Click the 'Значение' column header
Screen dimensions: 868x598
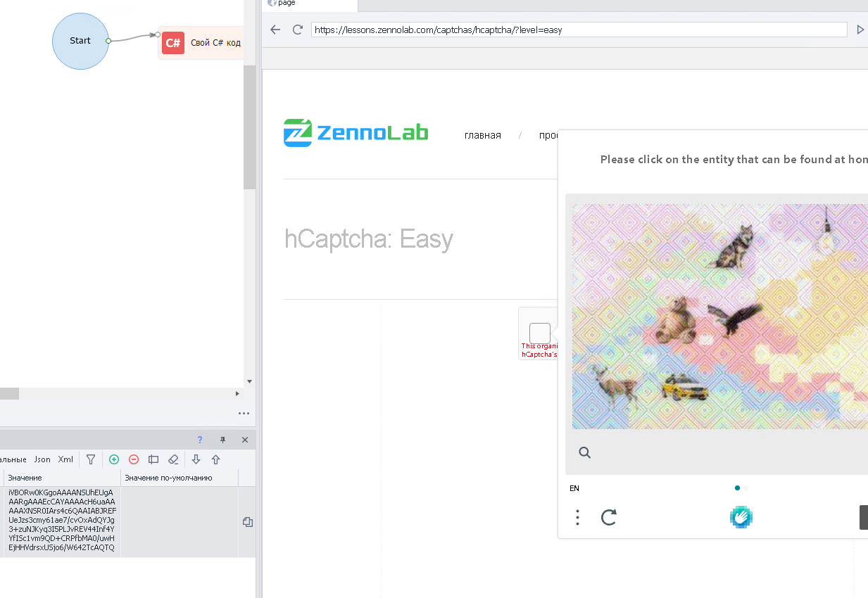62,478
